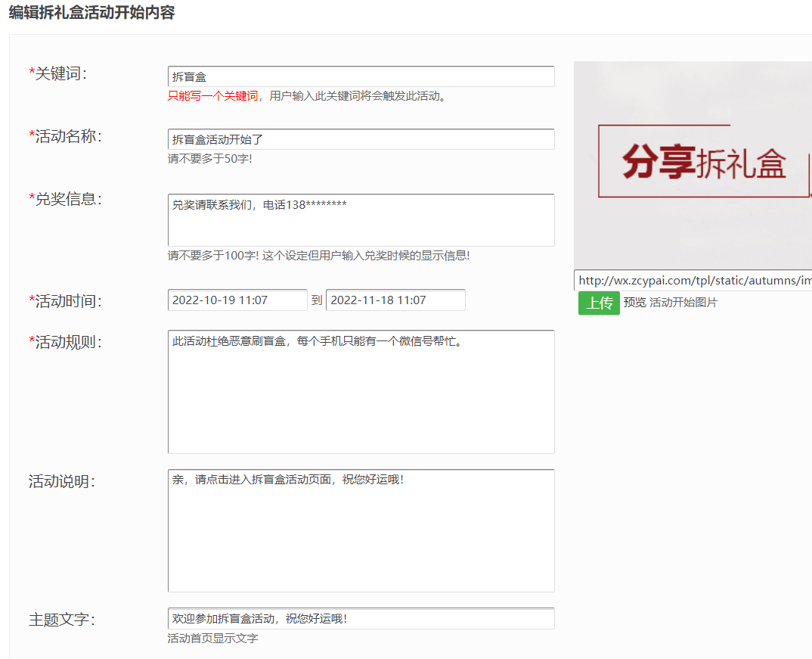Open the end time field 2022-11-18 11:07

pyautogui.click(x=395, y=300)
